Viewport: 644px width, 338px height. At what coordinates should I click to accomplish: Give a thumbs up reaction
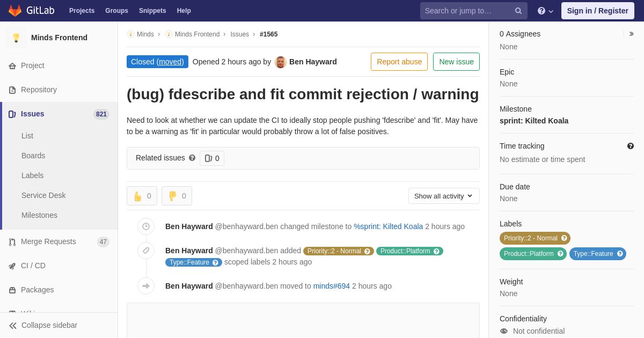142,196
